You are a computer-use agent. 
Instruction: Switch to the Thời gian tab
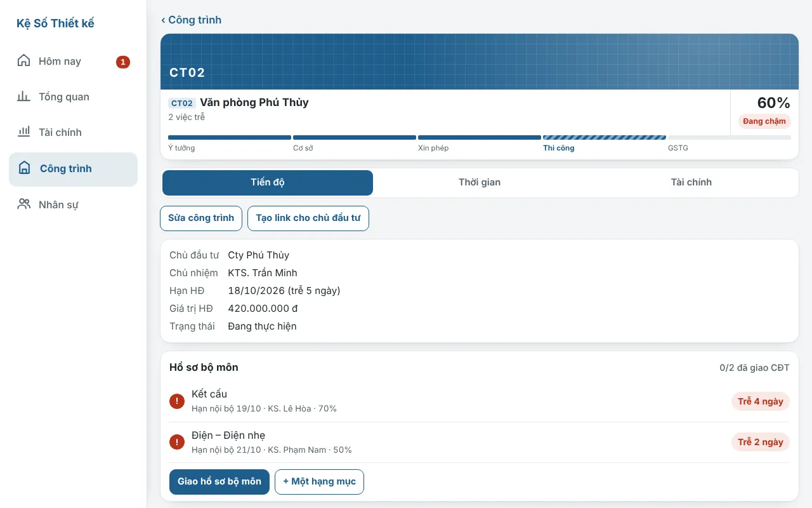coord(480,183)
